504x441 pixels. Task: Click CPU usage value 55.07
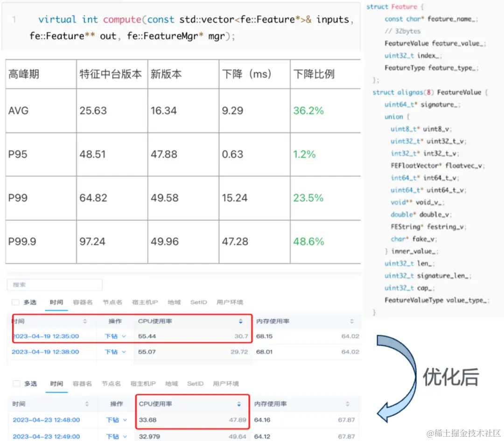(147, 352)
